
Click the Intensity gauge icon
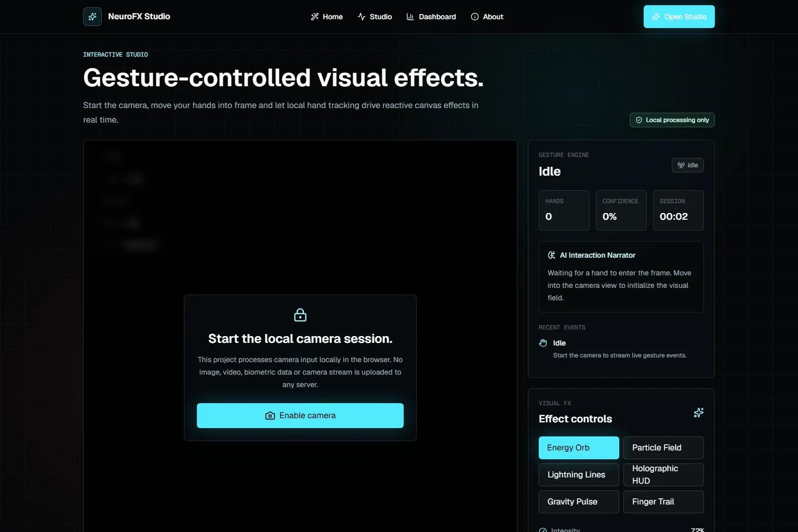(543, 530)
